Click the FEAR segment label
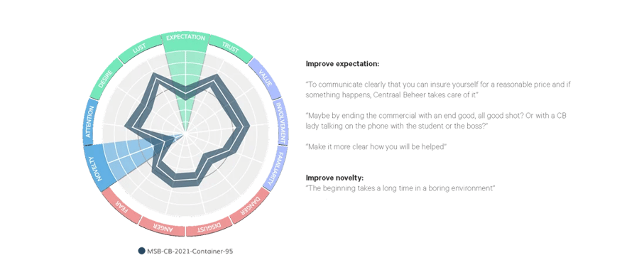This screenshot has width=644, height=265. [122, 206]
